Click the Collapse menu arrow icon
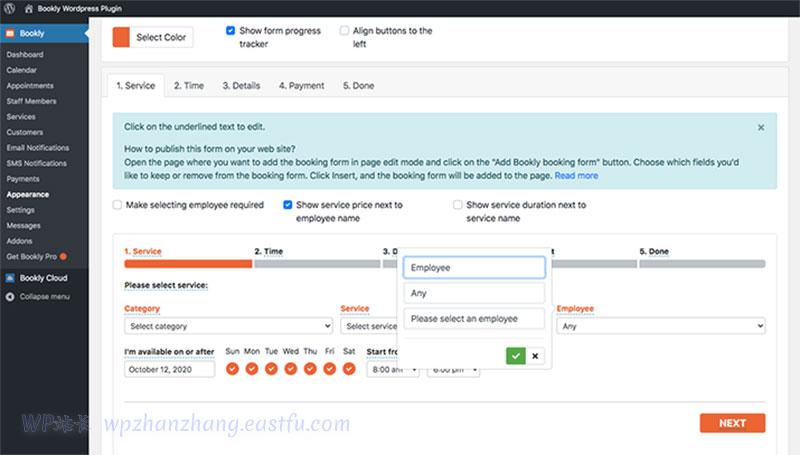The width and height of the screenshot is (800, 455). click(10, 297)
